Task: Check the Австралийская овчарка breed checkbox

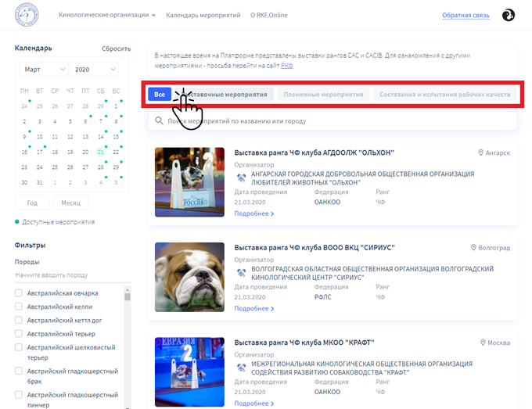Action: (19, 293)
